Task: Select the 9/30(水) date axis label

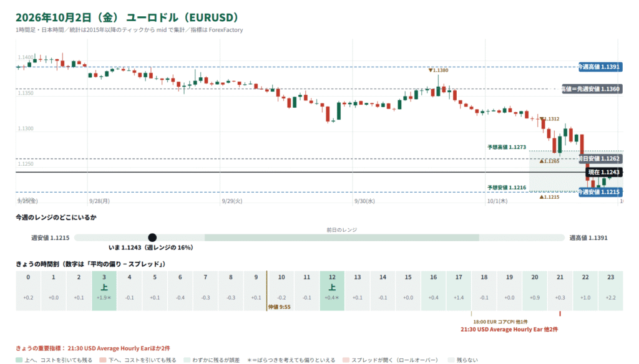Action: click(364, 201)
